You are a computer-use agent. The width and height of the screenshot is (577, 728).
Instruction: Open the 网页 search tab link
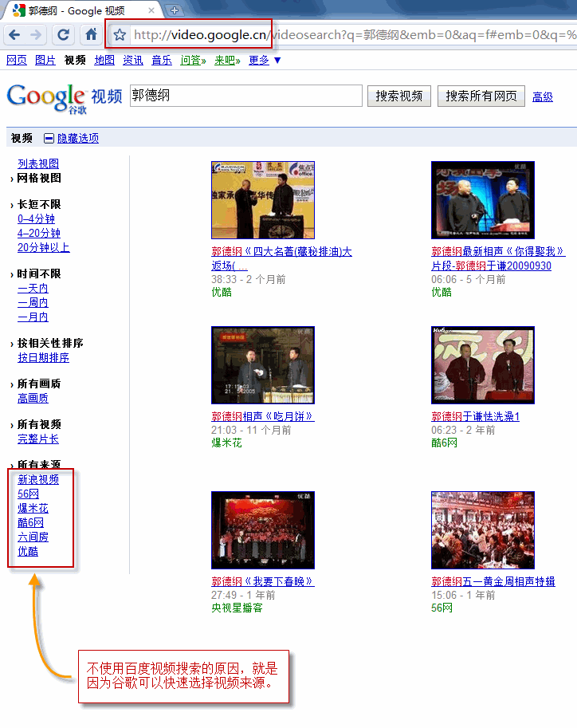[x=17, y=60]
